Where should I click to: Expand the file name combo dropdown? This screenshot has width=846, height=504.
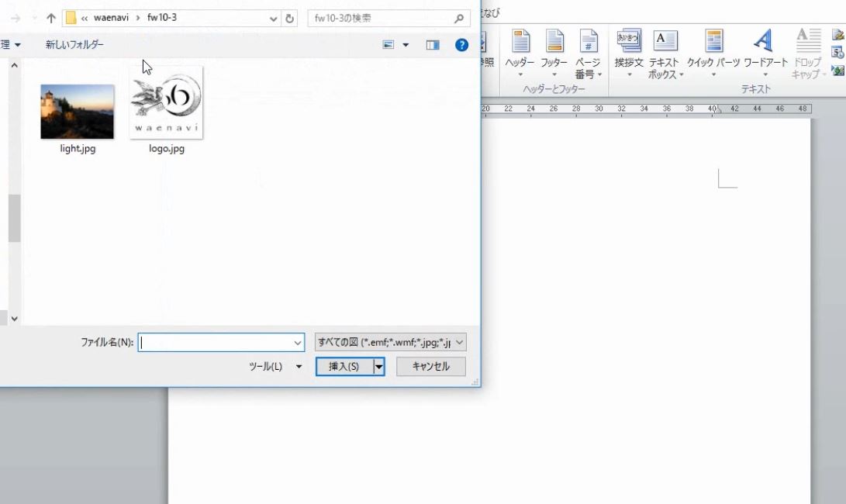(x=298, y=343)
